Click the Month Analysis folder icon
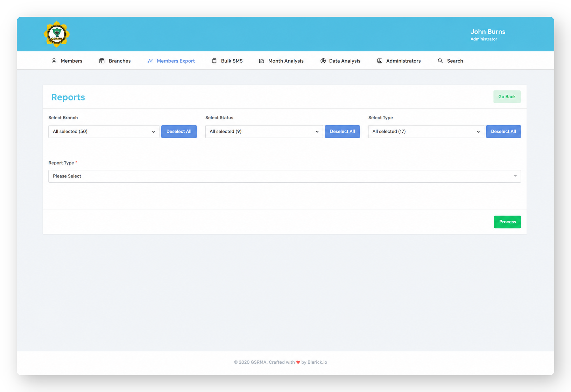 [x=261, y=61]
